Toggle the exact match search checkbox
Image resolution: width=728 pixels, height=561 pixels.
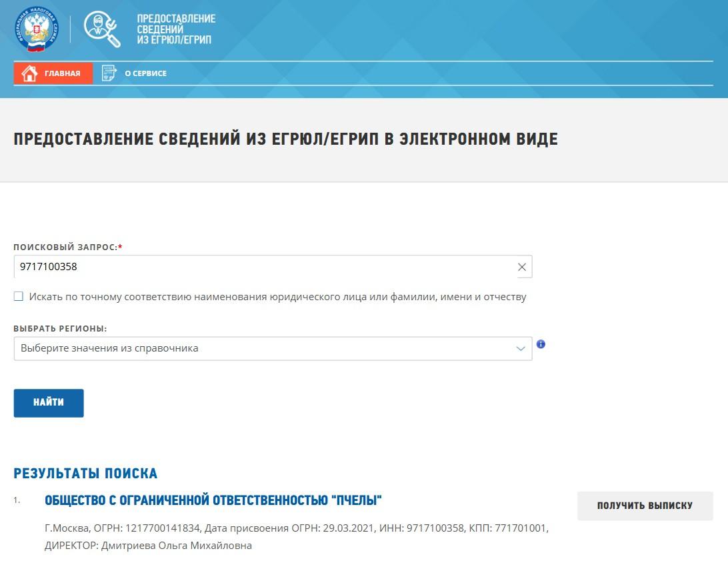coord(19,297)
